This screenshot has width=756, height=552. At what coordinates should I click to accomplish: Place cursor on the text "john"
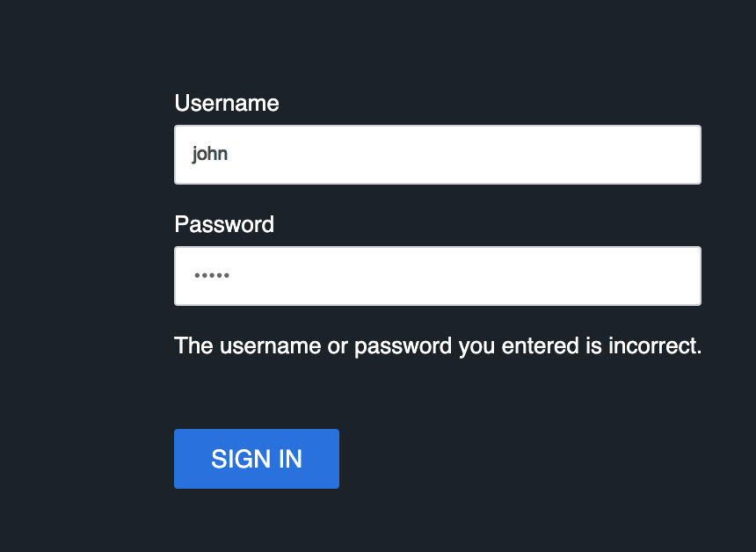click(x=210, y=155)
